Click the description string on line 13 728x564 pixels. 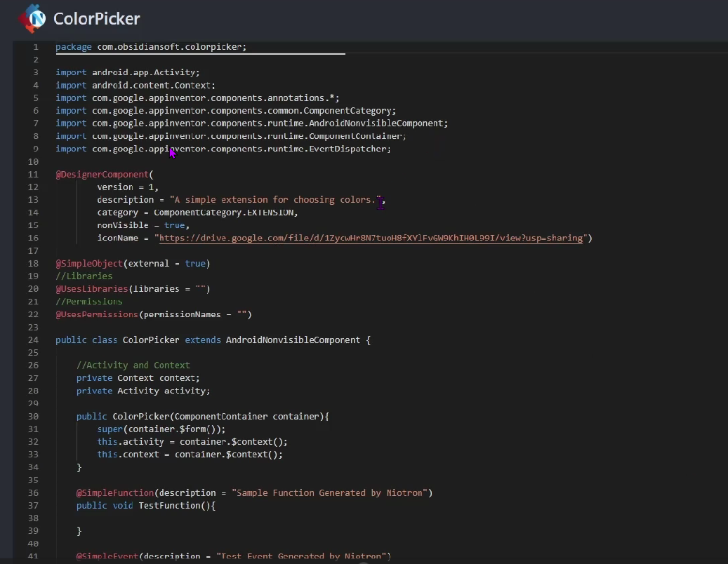coord(274,199)
